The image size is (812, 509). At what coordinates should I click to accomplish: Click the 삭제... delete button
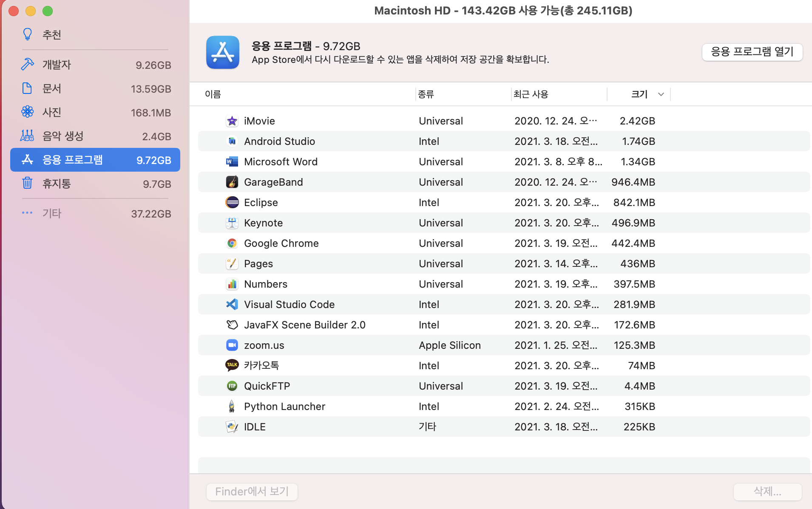click(x=767, y=492)
